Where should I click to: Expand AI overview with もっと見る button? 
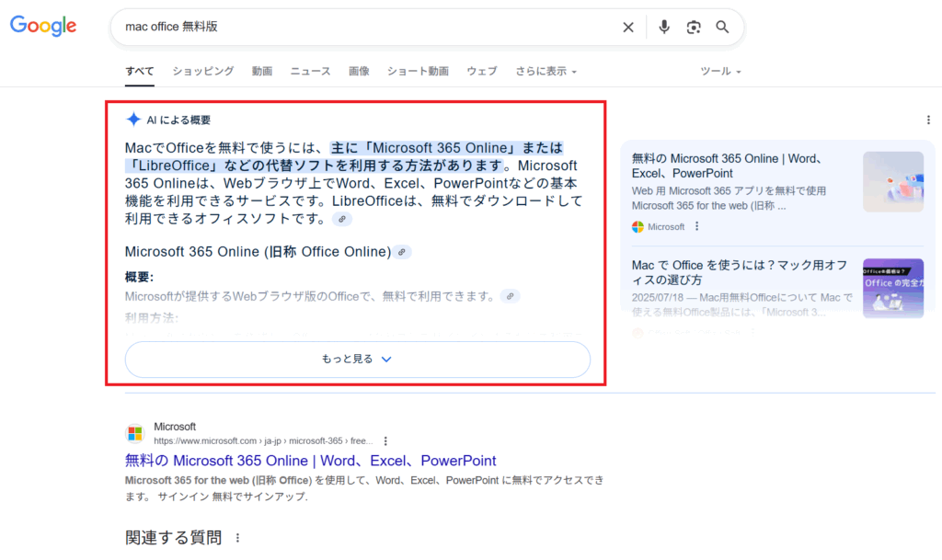[358, 359]
